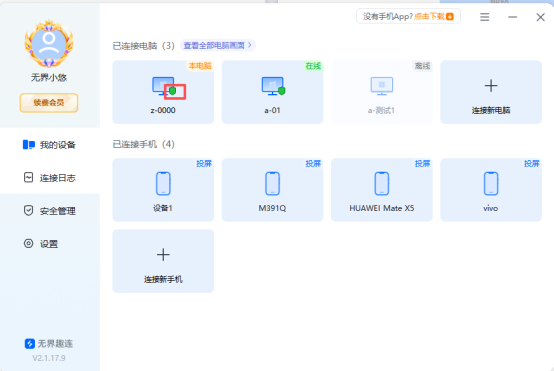Click 投屏 on the 设备1 card
The height and width of the screenshot is (371, 554).
[x=204, y=164]
